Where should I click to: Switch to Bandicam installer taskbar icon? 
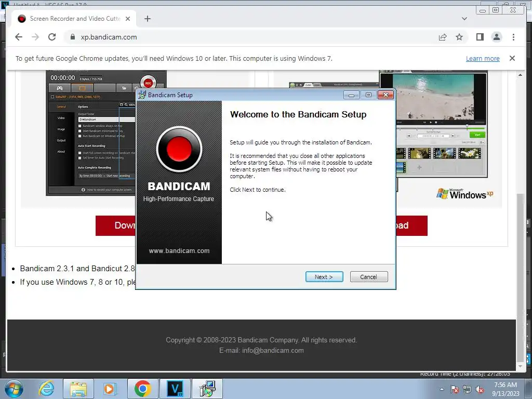pos(207,389)
